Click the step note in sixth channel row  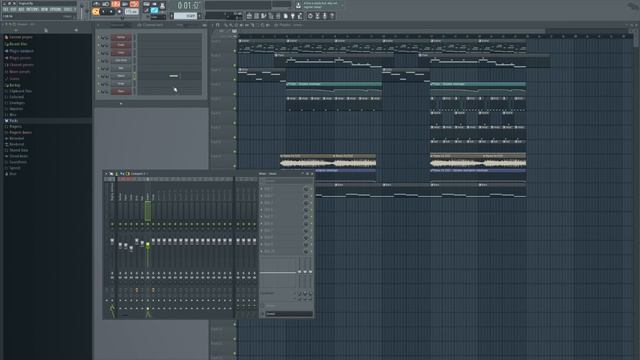click(x=173, y=76)
